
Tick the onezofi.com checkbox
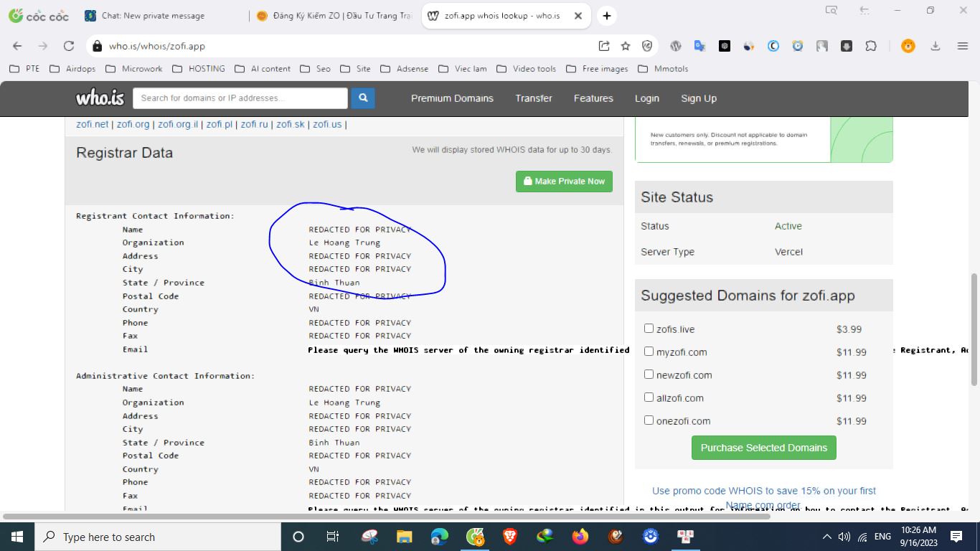(x=649, y=420)
